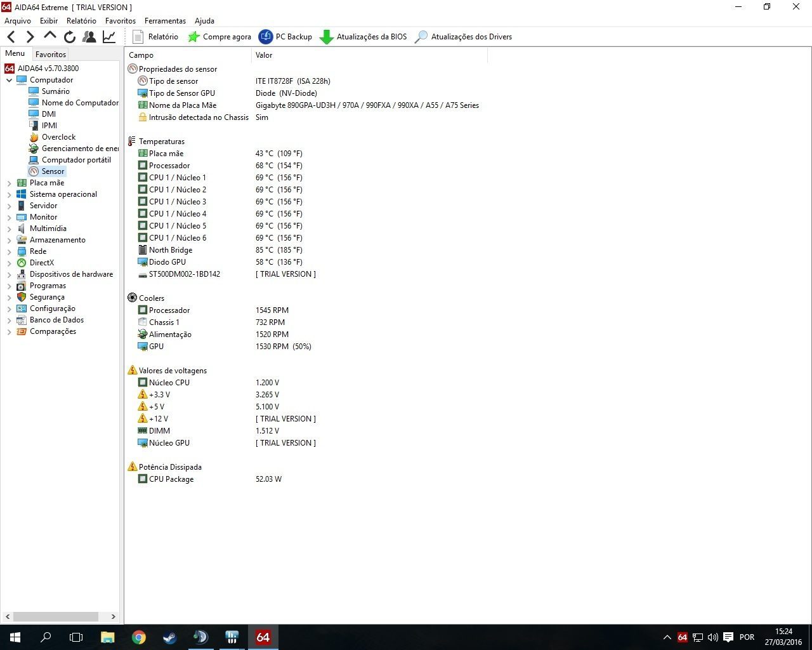
Task: Open the Ajuda menu
Action: (x=204, y=21)
